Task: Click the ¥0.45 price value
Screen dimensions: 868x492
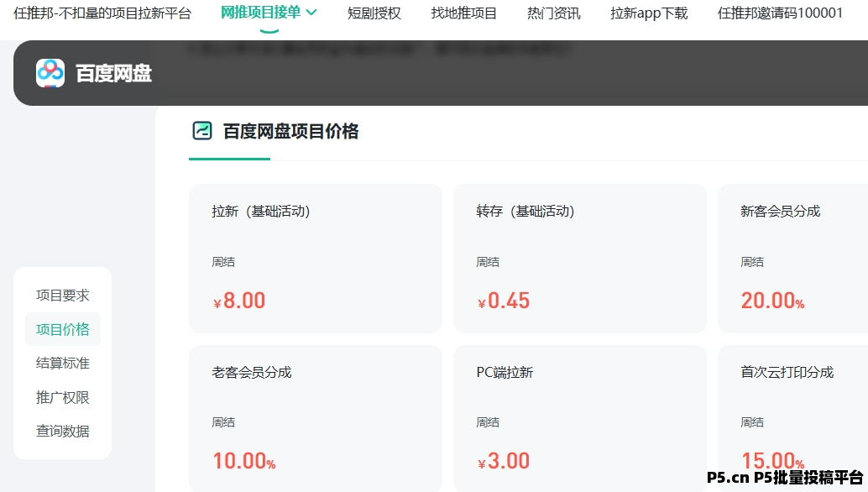Action: [x=504, y=301]
